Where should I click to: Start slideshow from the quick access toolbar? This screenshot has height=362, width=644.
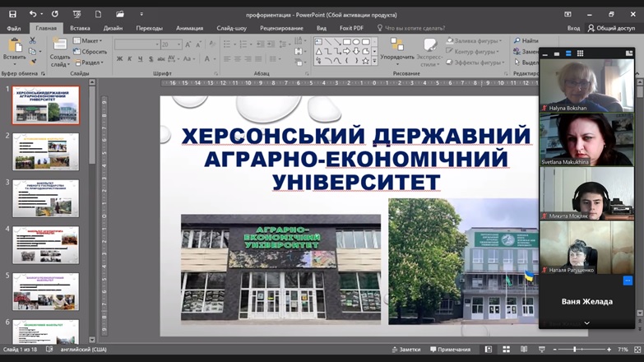[x=76, y=14]
